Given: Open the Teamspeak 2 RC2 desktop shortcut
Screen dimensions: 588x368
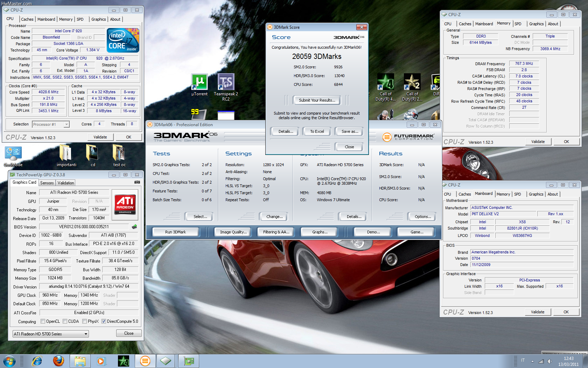Looking at the screenshot, I should 226,87.
